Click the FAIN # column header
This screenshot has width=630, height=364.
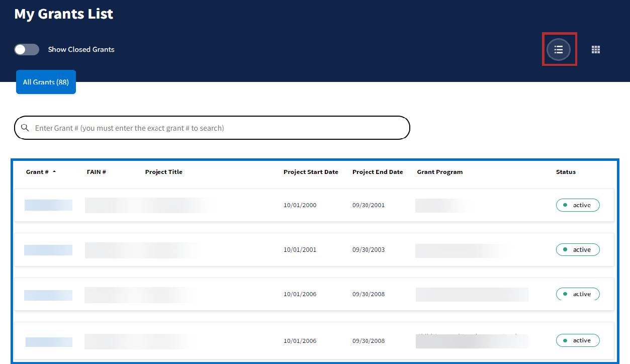tap(96, 172)
